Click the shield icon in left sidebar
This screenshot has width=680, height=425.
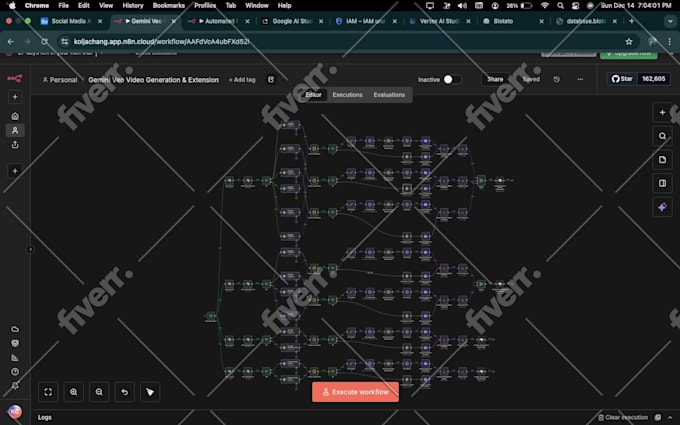(x=15, y=343)
